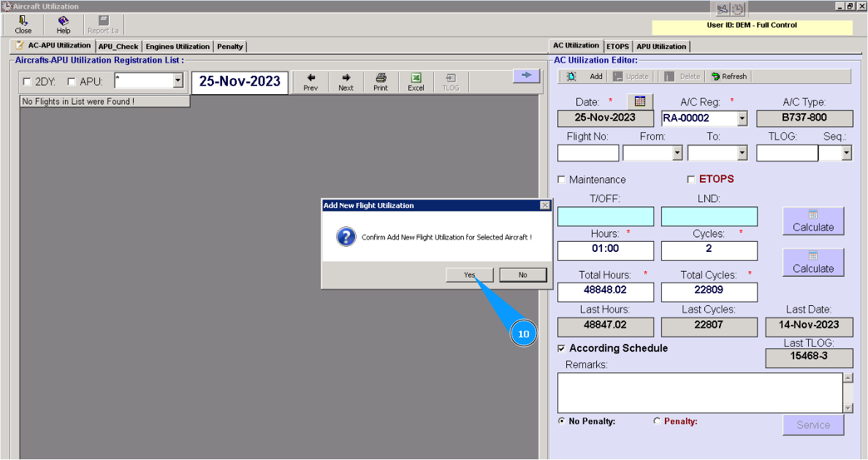Toggle the 2DY checkbox
The image size is (868, 460).
coord(26,82)
